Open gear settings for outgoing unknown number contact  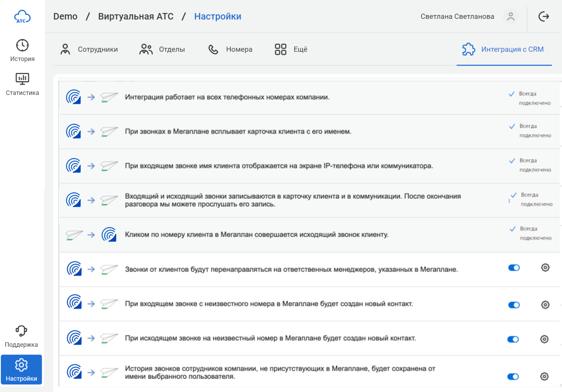[544, 339]
